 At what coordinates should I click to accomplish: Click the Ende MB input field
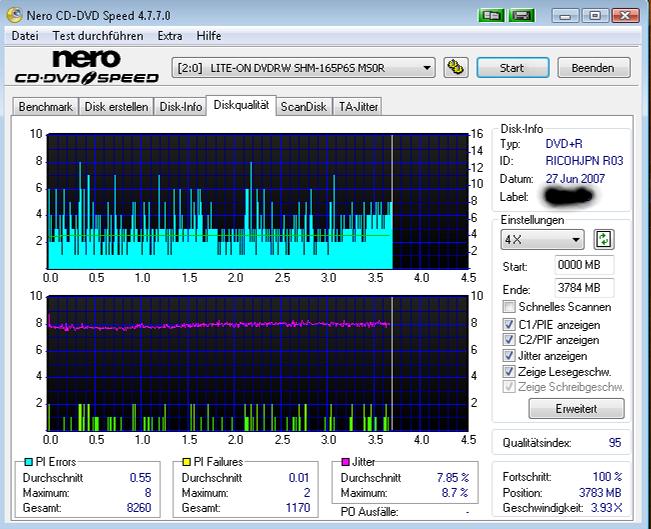tap(584, 288)
